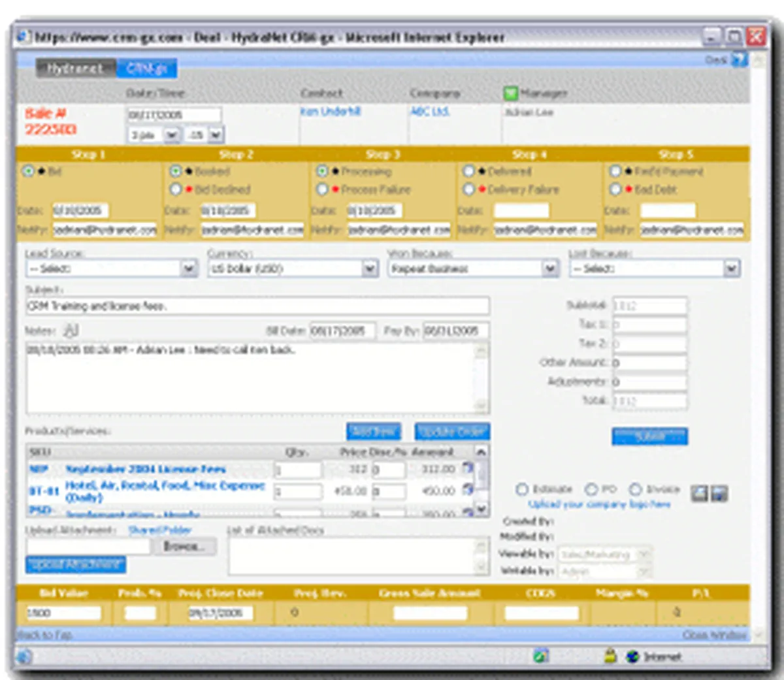Screen dimensions: 784x680
Task: Select the Bid Declined radio button
Action: pos(176,189)
